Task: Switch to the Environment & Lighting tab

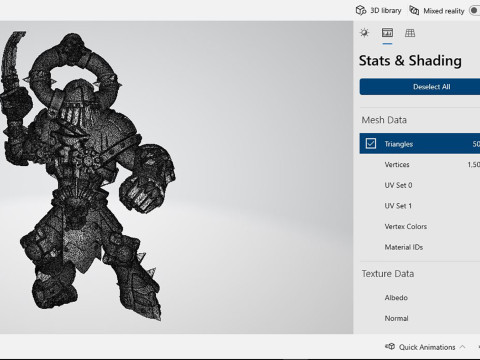Action: pos(364,33)
